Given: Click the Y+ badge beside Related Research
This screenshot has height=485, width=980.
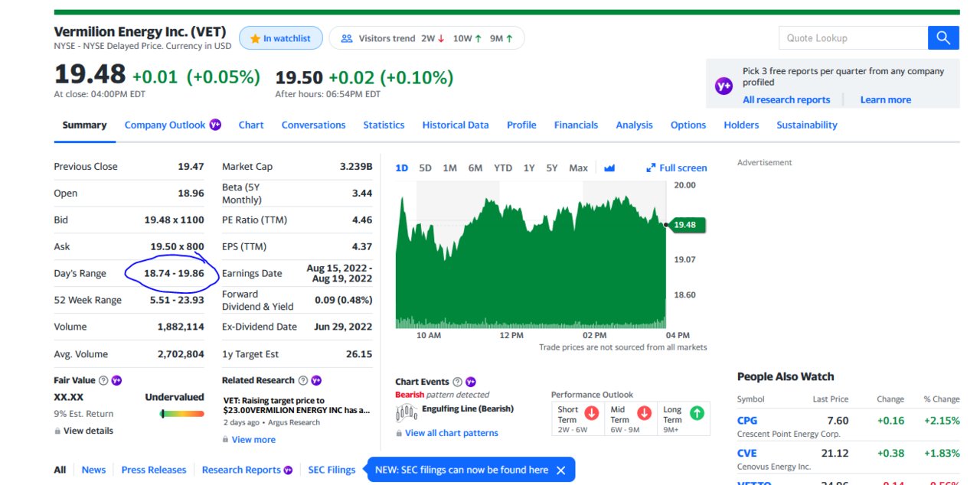Looking at the screenshot, I should coord(315,380).
